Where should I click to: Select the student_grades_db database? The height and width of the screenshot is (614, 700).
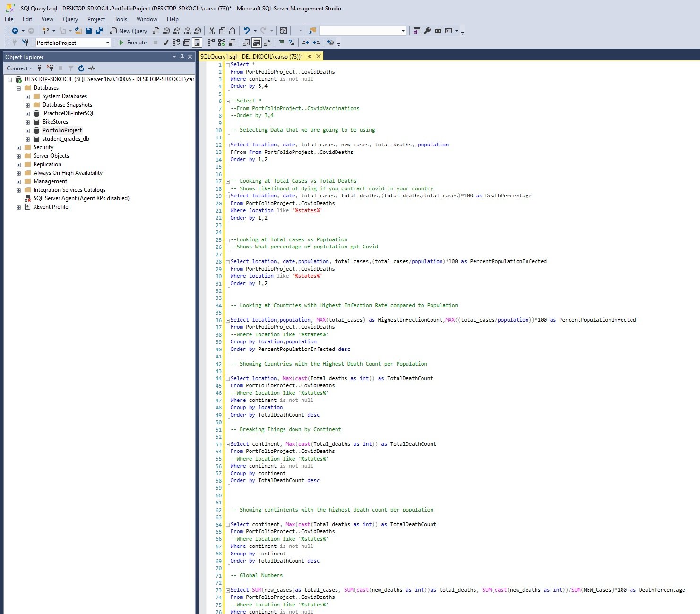tap(66, 139)
